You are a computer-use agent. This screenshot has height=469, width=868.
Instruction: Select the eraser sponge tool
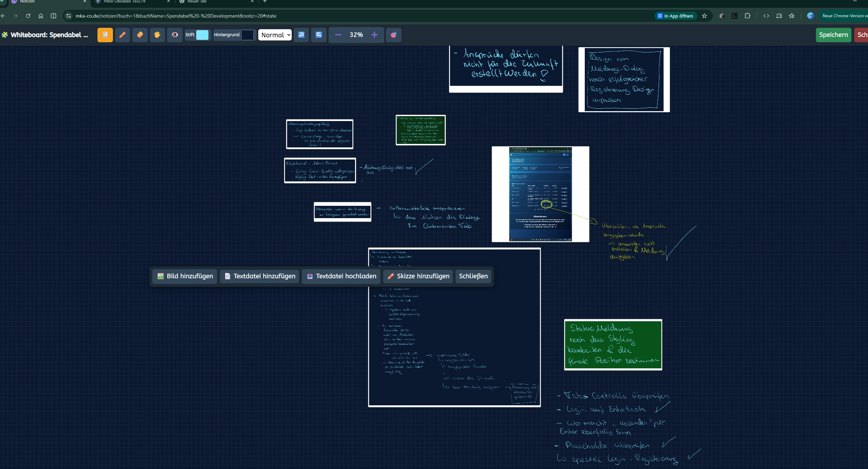(x=140, y=35)
